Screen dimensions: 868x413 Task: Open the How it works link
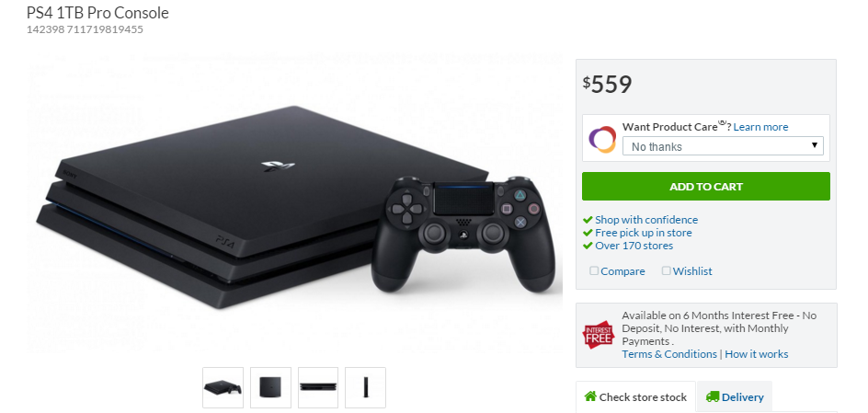756,354
